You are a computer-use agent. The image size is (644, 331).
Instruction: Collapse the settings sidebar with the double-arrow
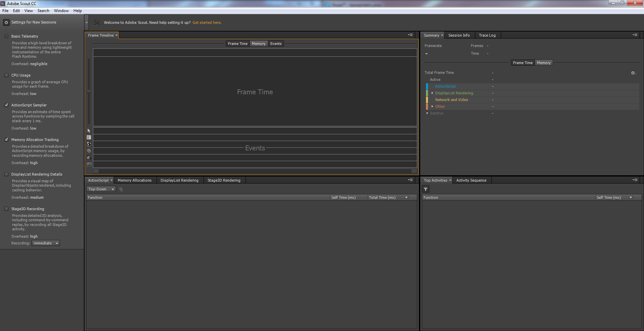(87, 22)
